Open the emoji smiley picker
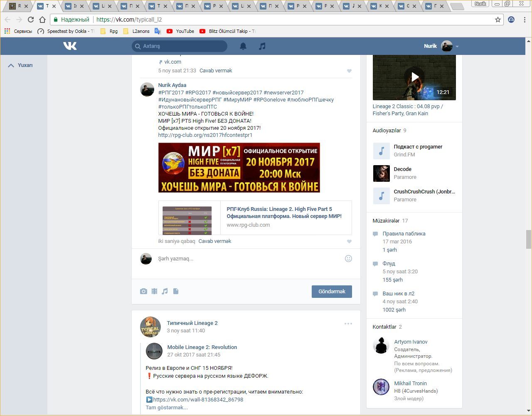This screenshot has width=532, height=416. (348, 258)
